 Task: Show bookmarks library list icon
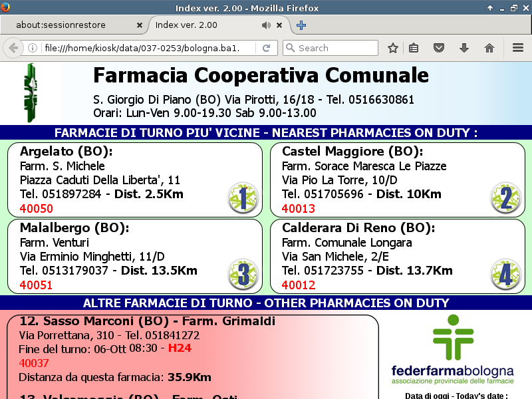pyautogui.click(x=414, y=48)
